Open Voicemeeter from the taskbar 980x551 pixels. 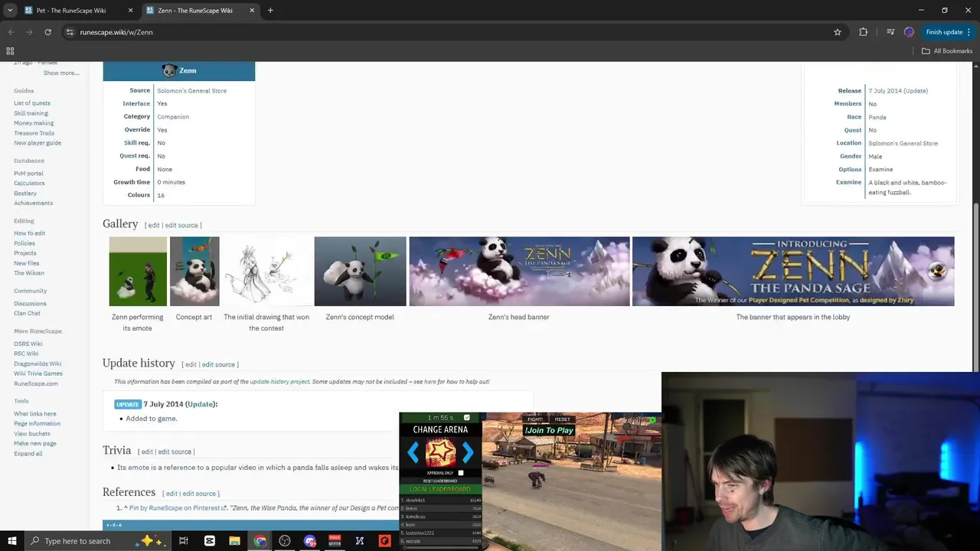tap(335, 541)
